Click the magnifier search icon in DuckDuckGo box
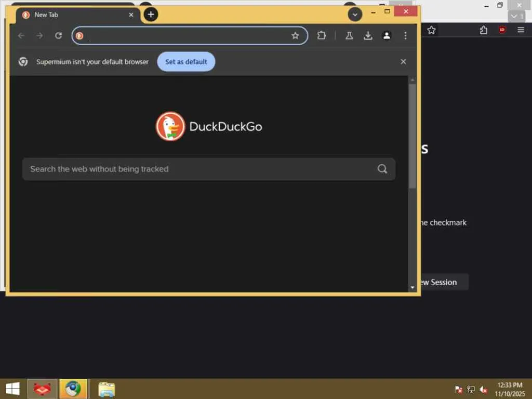The image size is (532, 399). coord(382,169)
